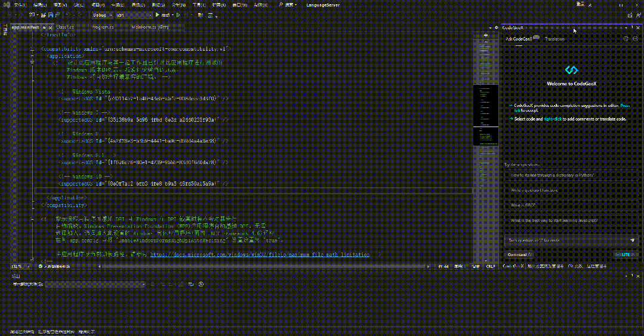Image resolution: width=644 pixels, height=336 pixels.
Task: Open the 工具 (Tools) menu
Action: point(199,5)
